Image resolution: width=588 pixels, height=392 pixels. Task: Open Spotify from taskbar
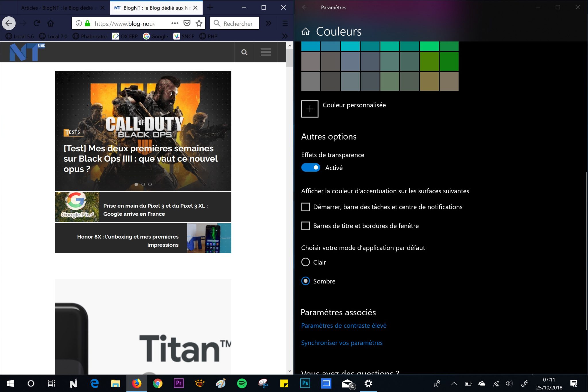[242, 383]
